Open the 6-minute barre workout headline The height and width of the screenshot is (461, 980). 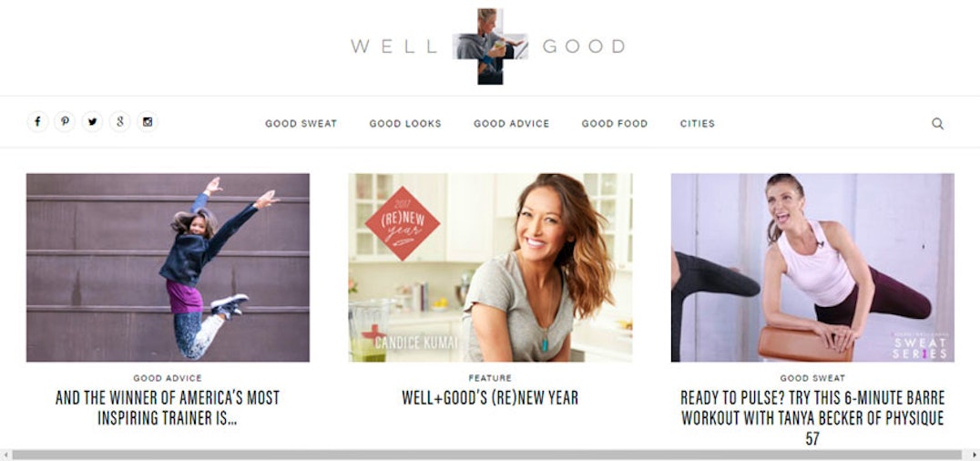tap(812, 418)
